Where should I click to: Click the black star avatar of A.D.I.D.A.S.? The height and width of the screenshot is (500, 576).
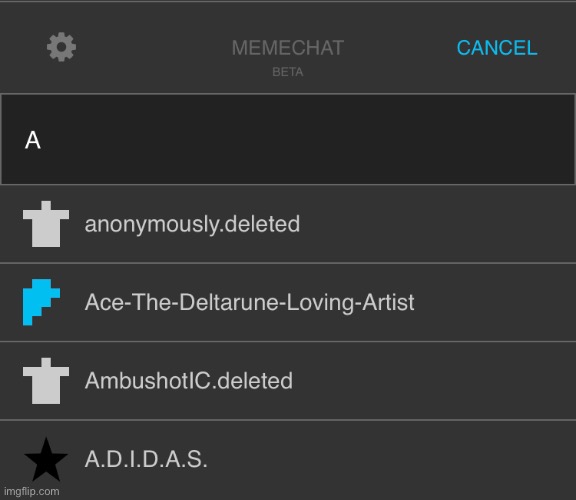pyautogui.click(x=46, y=459)
